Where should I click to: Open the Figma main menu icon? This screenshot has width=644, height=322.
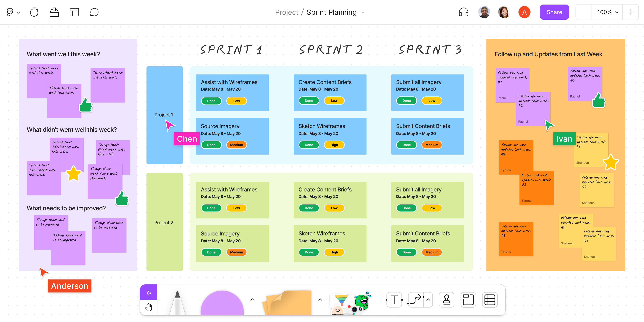[x=10, y=12]
